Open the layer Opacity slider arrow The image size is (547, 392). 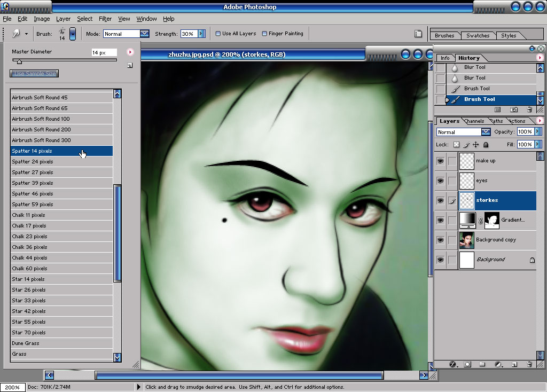[538, 131]
